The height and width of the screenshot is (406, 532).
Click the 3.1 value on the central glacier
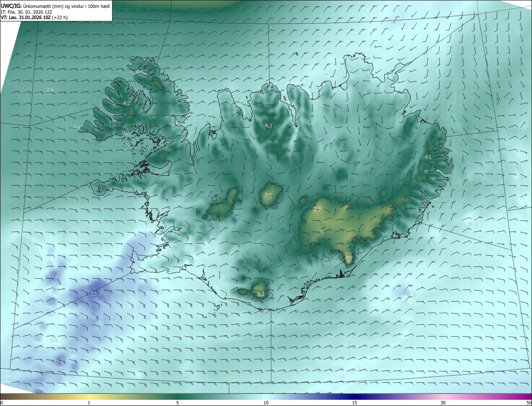[268, 196]
